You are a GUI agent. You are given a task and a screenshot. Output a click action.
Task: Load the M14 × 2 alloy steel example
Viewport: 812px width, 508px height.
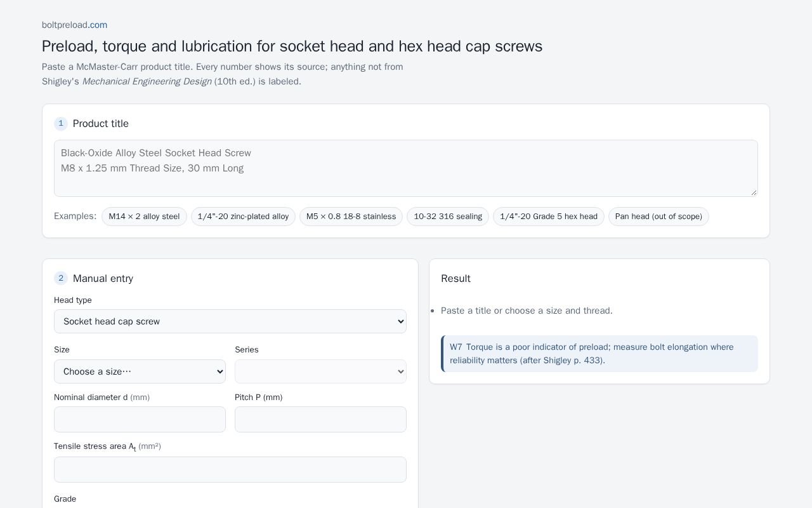coord(144,217)
